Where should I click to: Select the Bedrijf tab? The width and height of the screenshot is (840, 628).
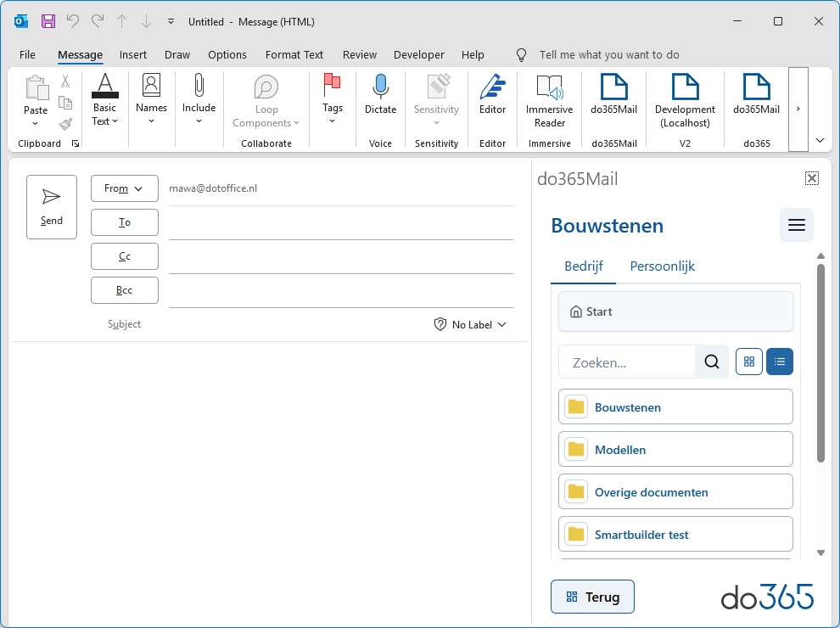click(x=584, y=266)
